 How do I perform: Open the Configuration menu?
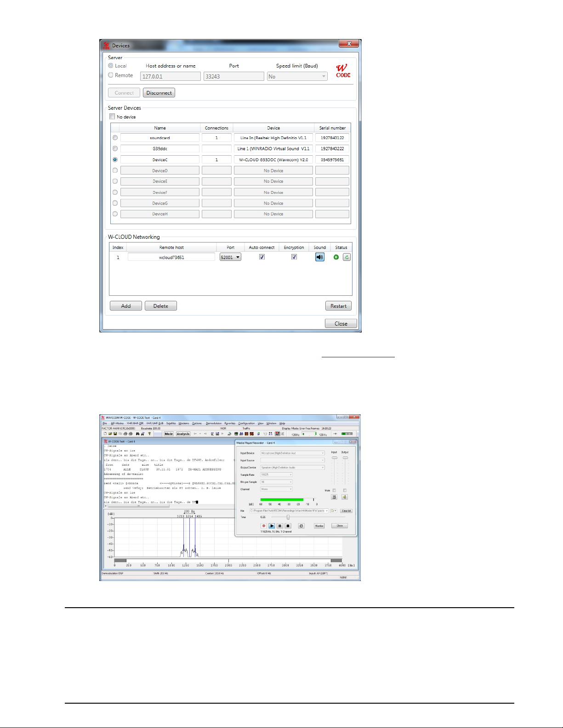tap(246, 423)
